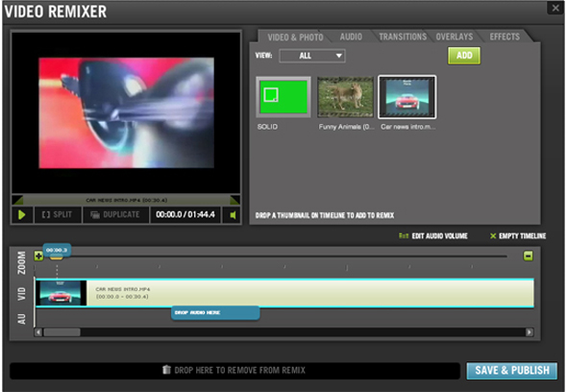The image size is (567, 392).
Task: Click the Drop Audio Here placeholder
Action: click(215, 313)
